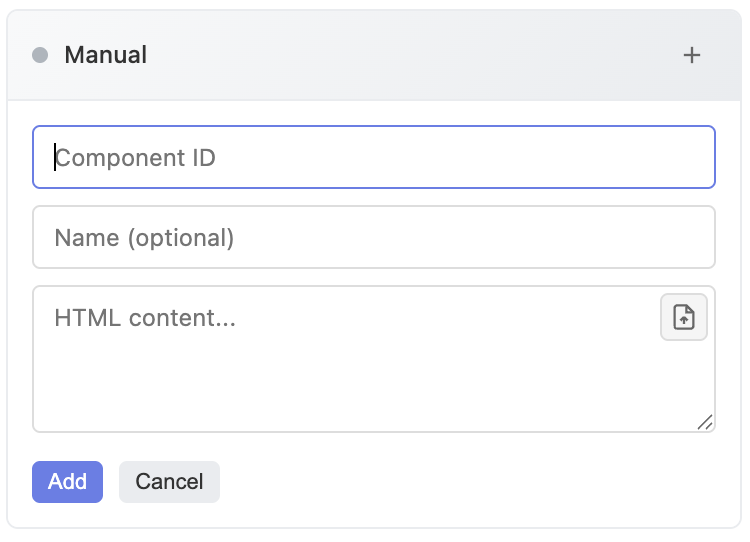Hit the gray Cancel button
The height and width of the screenshot is (542, 750).
point(169,481)
